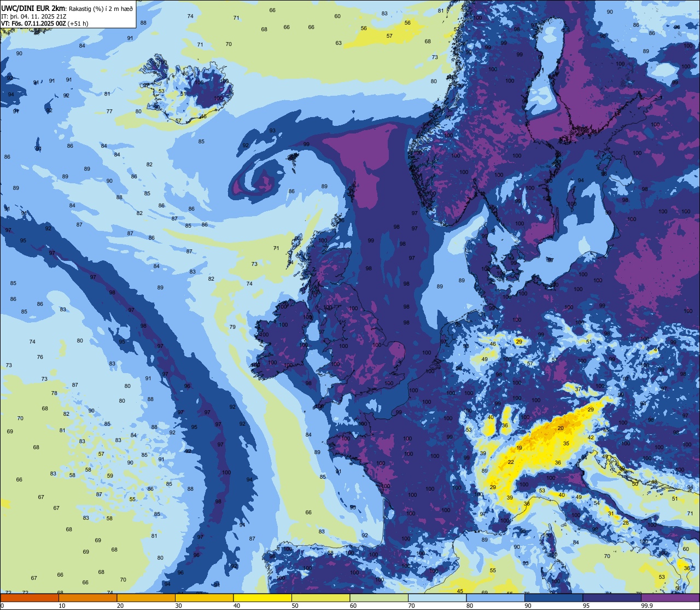Viewport: 700px width, 610px height.
Task: Click the pale yellow 50–60 legend swatch
Action: coord(321,597)
